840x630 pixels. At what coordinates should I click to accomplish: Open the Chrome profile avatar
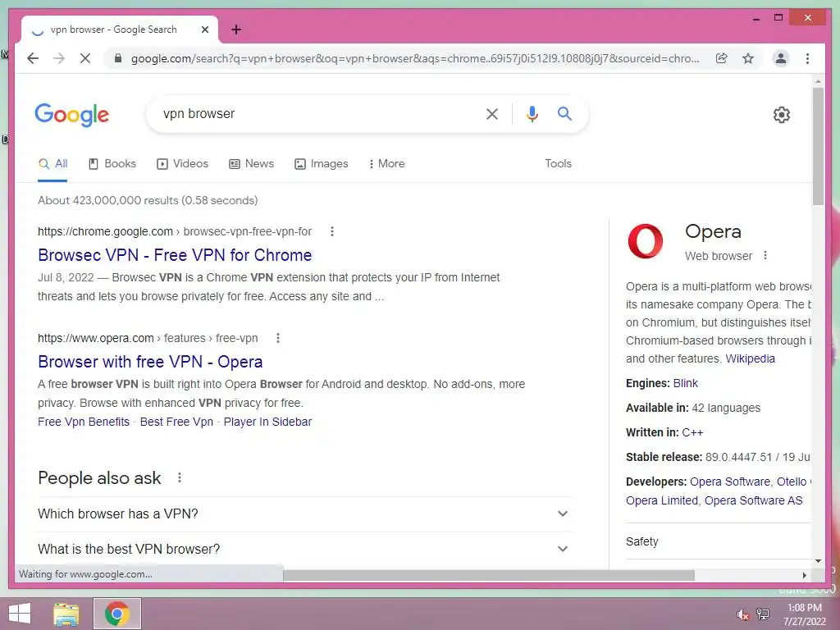coord(781,58)
